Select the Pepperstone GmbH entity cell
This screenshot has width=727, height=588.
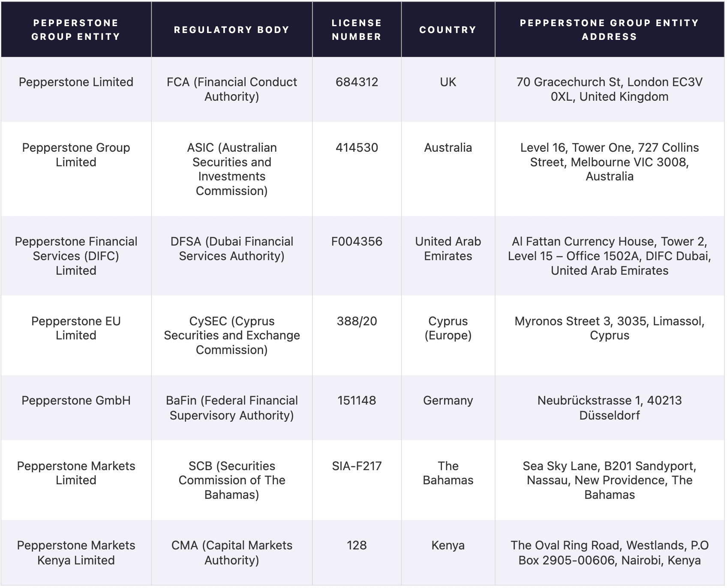point(76,408)
